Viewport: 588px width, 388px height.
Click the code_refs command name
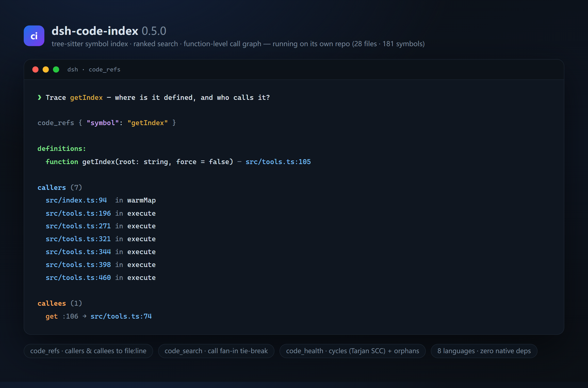coord(56,123)
